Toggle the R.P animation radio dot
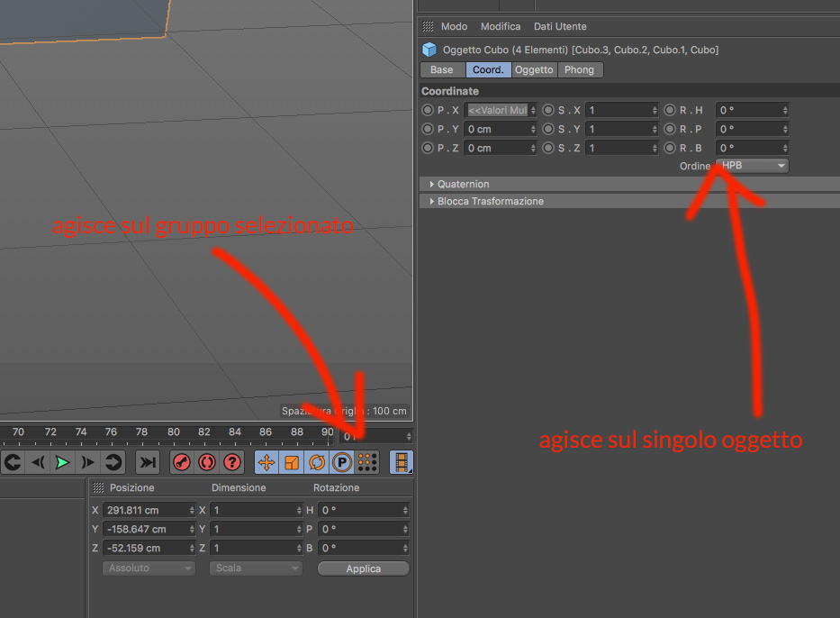 pos(670,129)
